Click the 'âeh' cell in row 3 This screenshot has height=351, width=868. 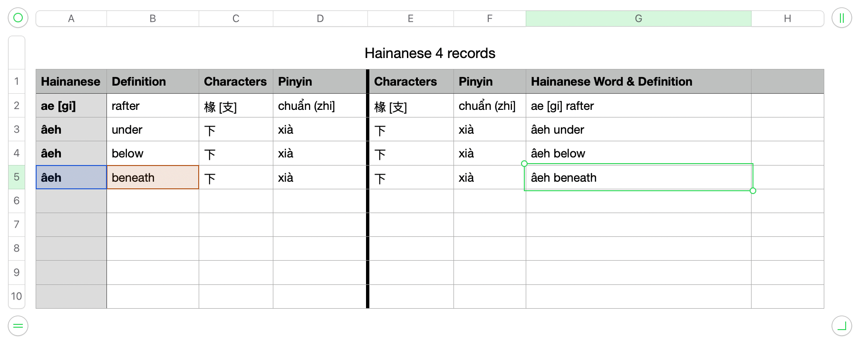point(71,129)
